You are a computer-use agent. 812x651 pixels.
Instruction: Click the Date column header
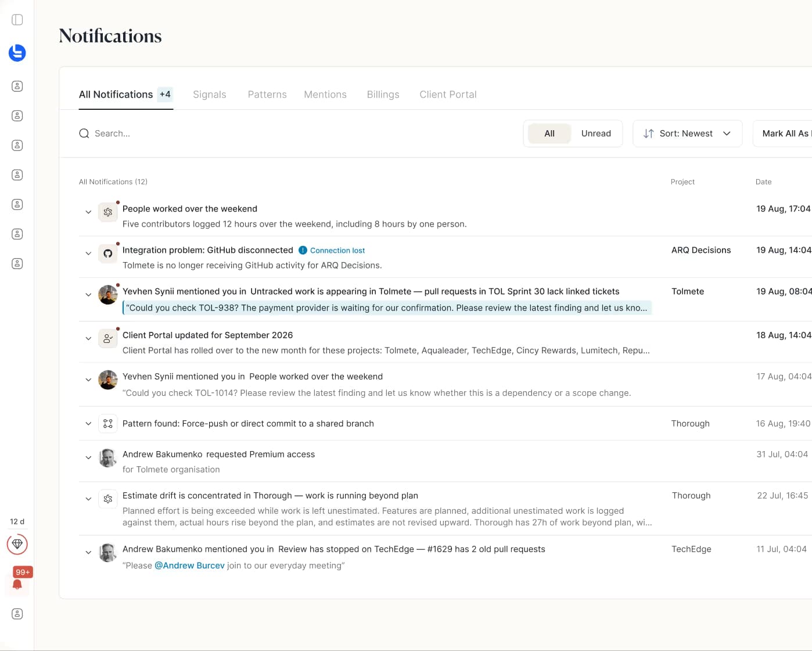tap(764, 182)
